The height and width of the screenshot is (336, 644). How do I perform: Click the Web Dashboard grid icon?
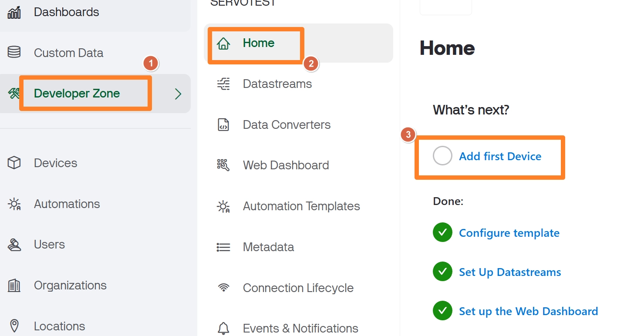pyautogui.click(x=223, y=165)
